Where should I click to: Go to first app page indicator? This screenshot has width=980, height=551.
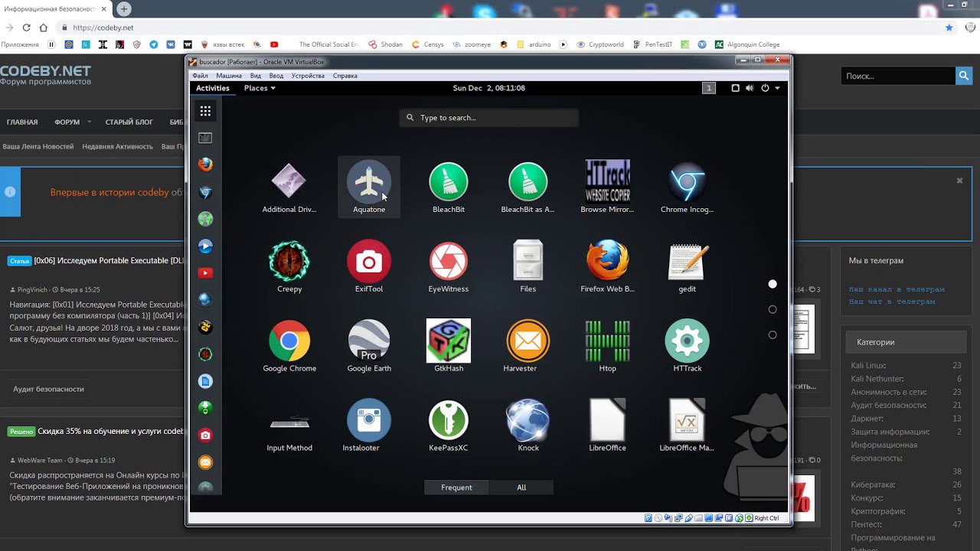(x=773, y=284)
